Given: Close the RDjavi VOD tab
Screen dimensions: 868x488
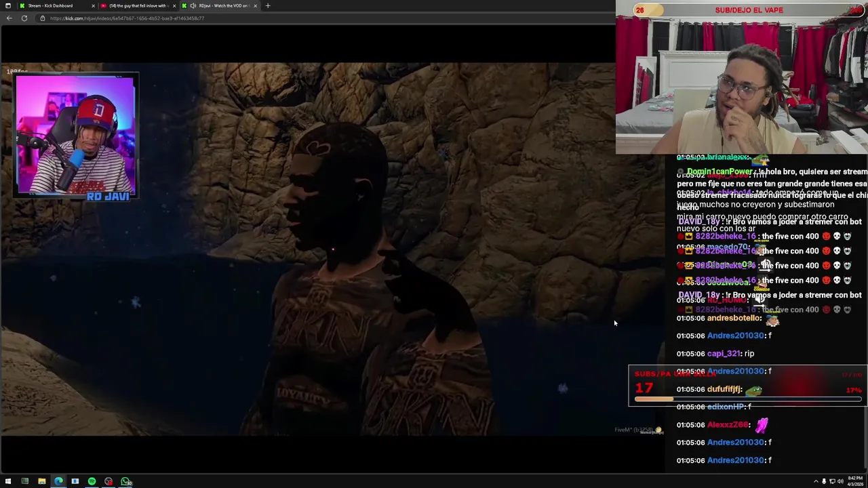Looking at the screenshot, I should click(255, 5).
